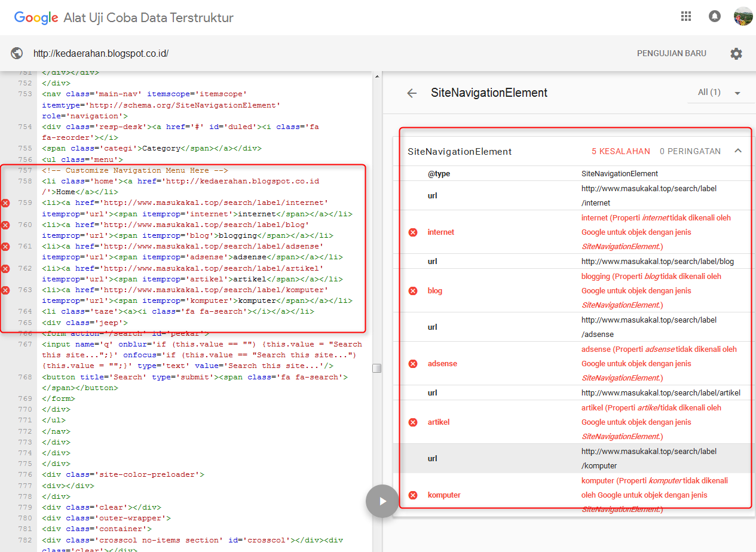The height and width of the screenshot is (552, 756).
Task: Click the globe icon beside URL
Action: [17, 53]
